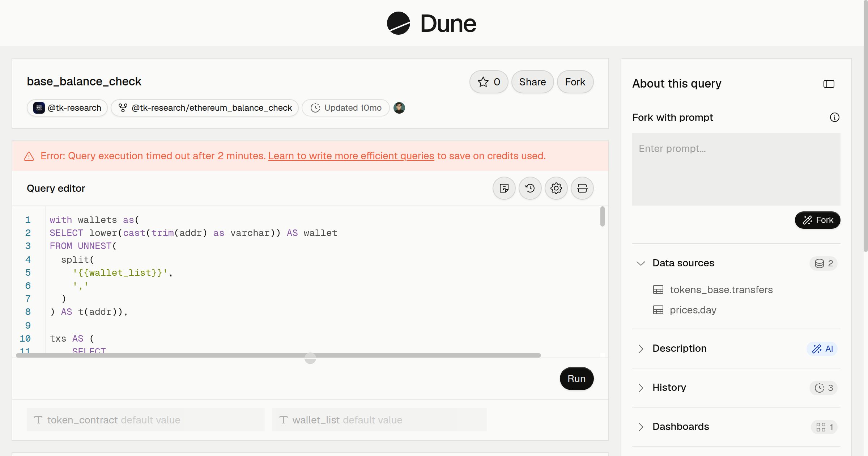Open prices.day table
This screenshot has height=456, width=868.
point(685,310)
